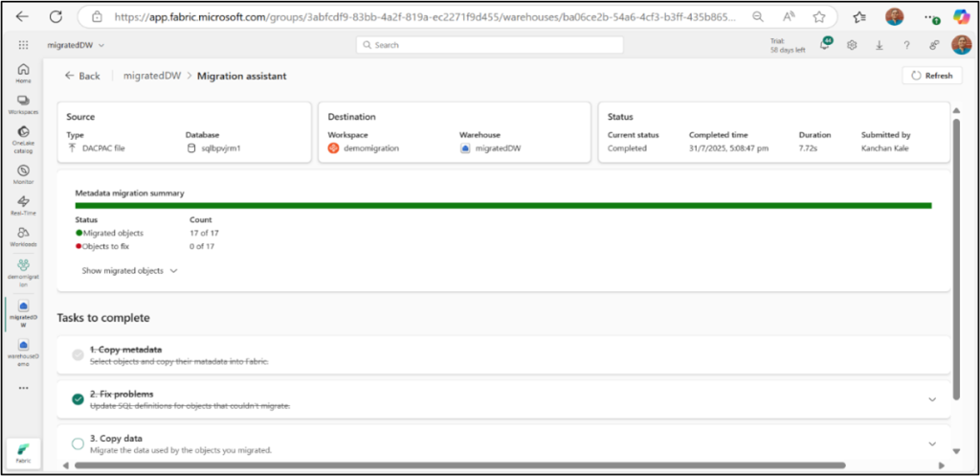Click the horizontal scrollbar thumb
980x476 pixels.
click(x=460, y=465)
